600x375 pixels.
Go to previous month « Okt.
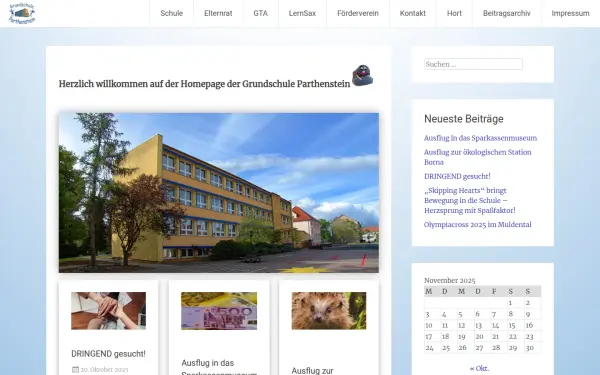(x=479, y=368)
